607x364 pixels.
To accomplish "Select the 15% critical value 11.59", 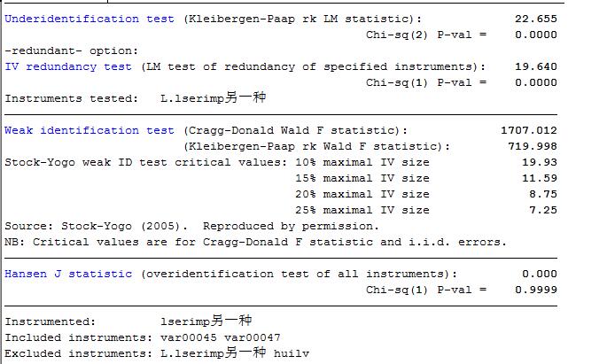I will click(x=539, y=178).
